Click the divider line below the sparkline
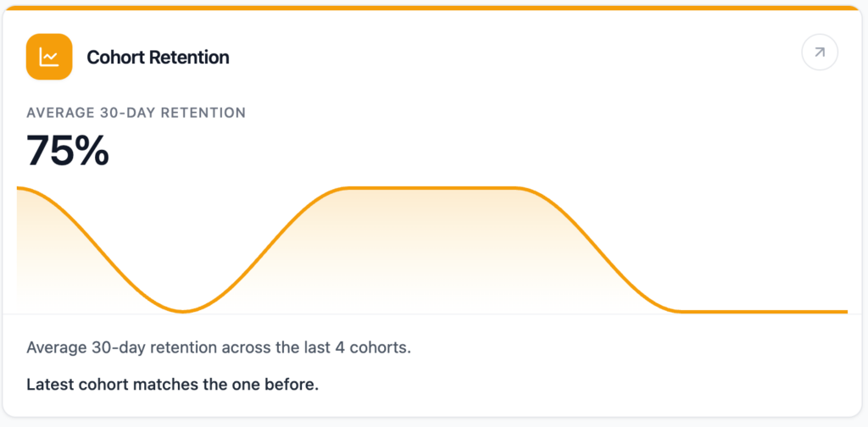 [x=434, y=315]
